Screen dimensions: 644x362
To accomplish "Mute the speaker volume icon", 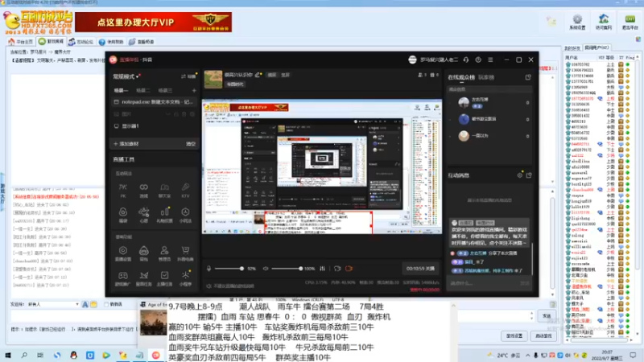I will (266, 269).
